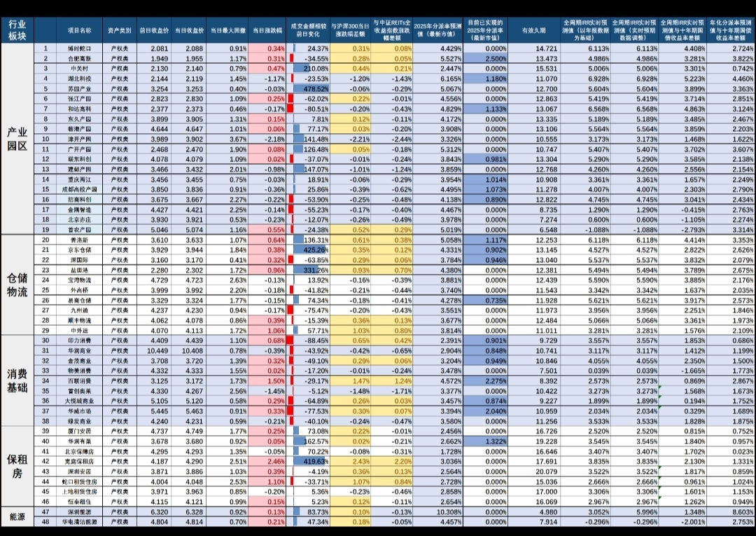Click the 当日涨跌幅 column header
This screenshot has height=536, width=756.
267,30
